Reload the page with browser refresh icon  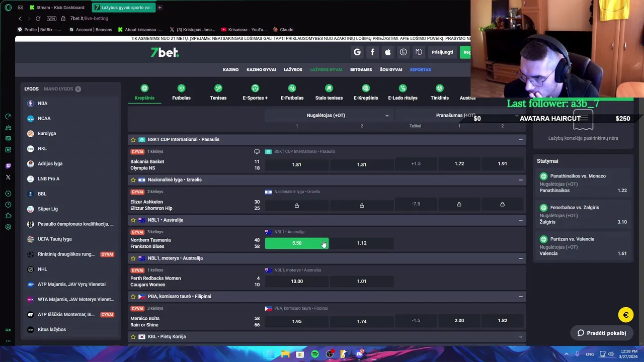[38, 19]
